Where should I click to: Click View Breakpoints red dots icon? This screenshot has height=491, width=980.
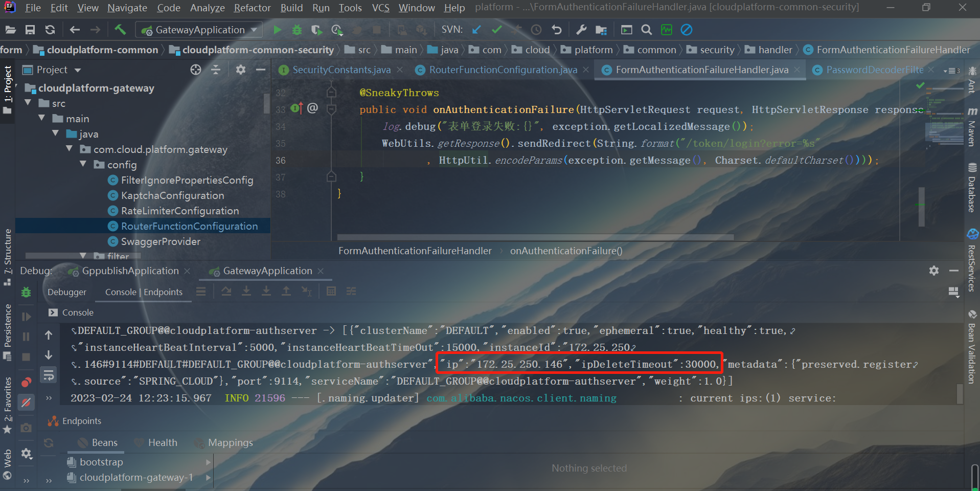tap(26, 382)
